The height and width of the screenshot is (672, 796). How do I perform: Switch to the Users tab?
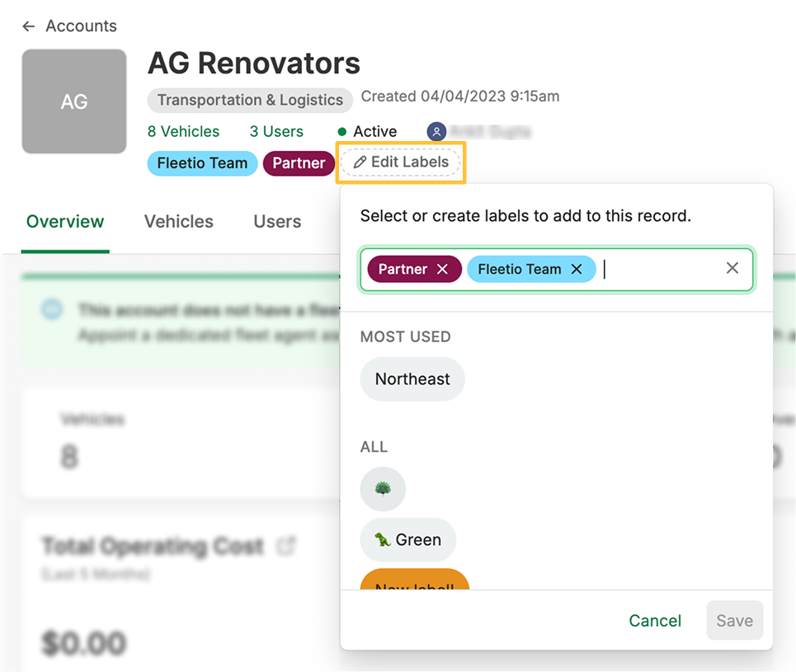pyautogui.click(x=277, y=222)
